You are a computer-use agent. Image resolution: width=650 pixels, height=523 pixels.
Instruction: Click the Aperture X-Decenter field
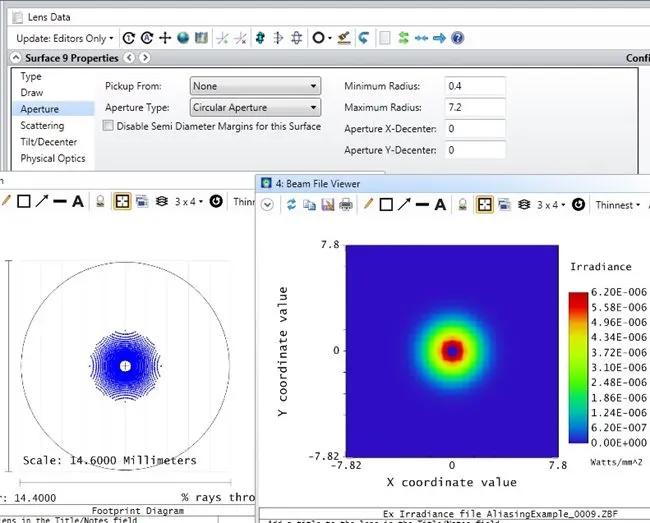[475, 129]
